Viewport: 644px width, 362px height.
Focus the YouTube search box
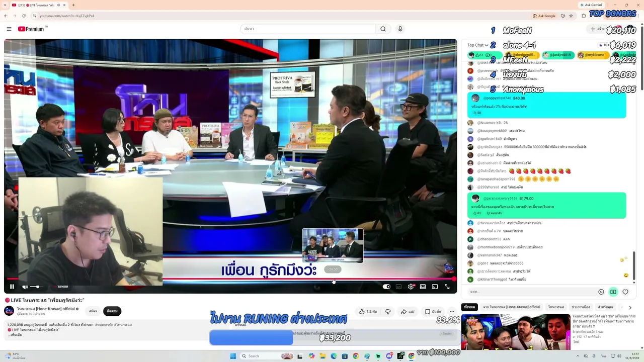[307, 29]
